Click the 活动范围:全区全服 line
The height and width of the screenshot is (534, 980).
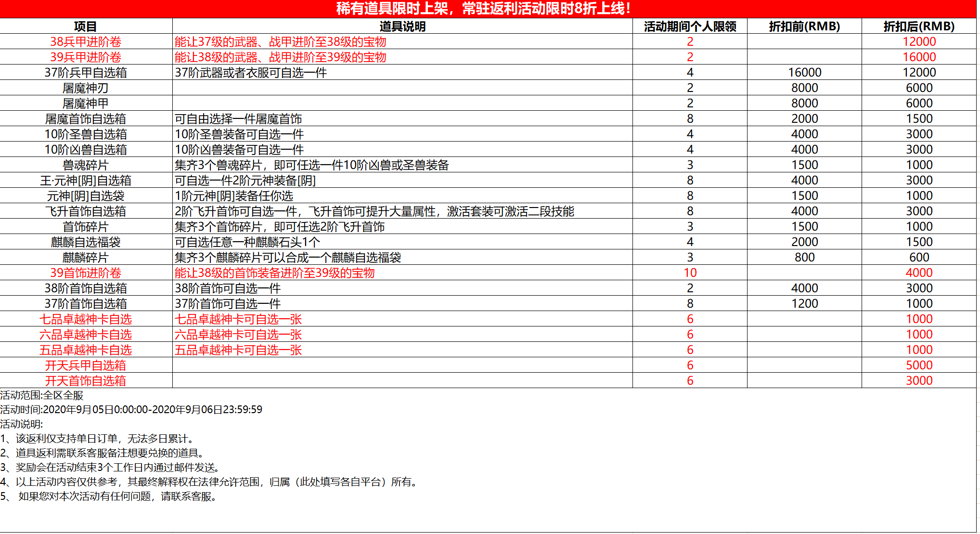[42, 395]
